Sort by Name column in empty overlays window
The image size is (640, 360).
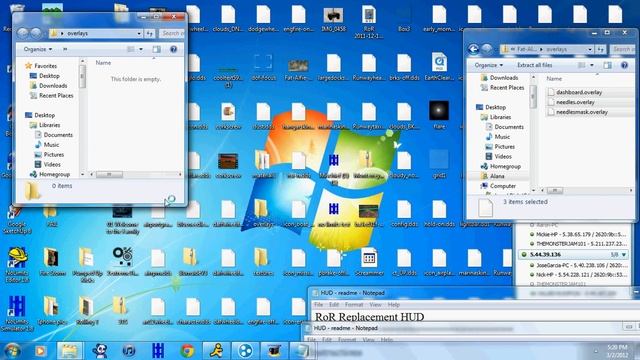103,63
